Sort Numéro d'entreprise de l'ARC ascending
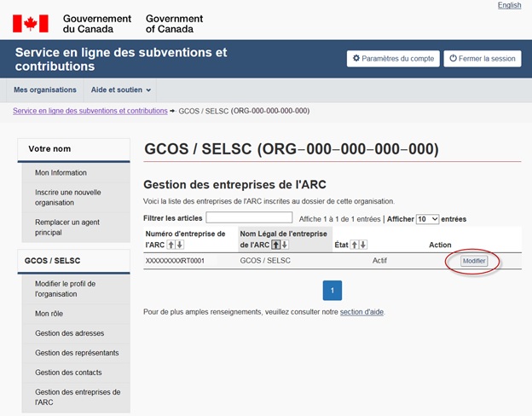The image size is (532, 416). tap(171, 245)
